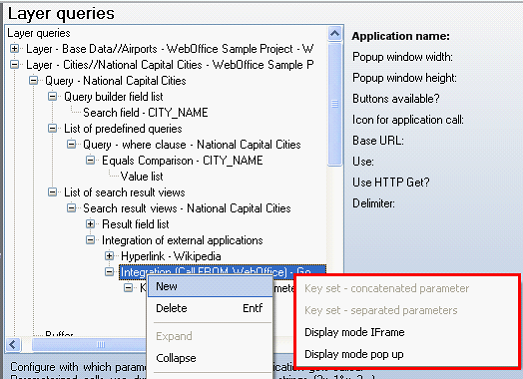Expand the Result field list node
This screenshot has height=379, width=523.
pyautogui.click(x=90, y=224)
